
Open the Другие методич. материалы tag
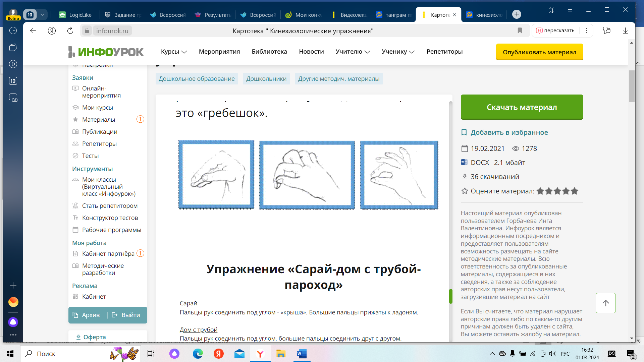tap(339, 79)
